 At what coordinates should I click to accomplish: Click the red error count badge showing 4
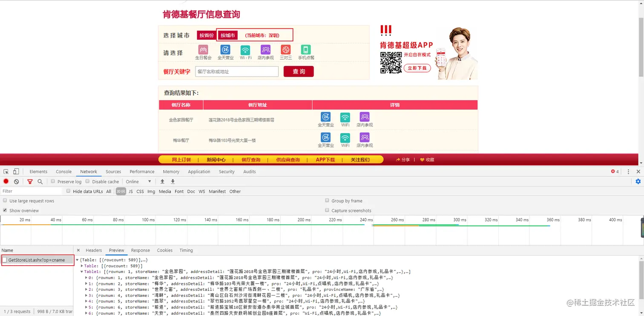coord(615,171)
